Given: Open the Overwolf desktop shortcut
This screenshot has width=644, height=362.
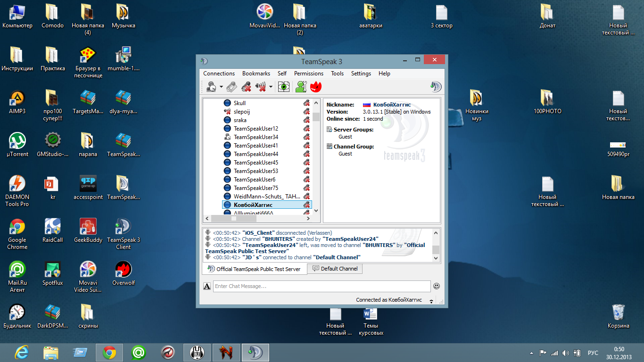Looking at the screenshot, I should [124, 273].
